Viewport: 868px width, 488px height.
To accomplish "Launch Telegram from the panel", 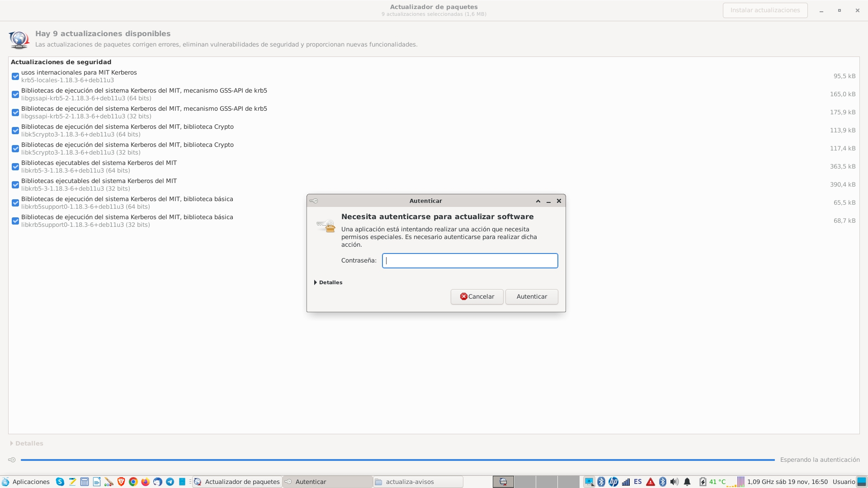I will [x=170, y=482].
